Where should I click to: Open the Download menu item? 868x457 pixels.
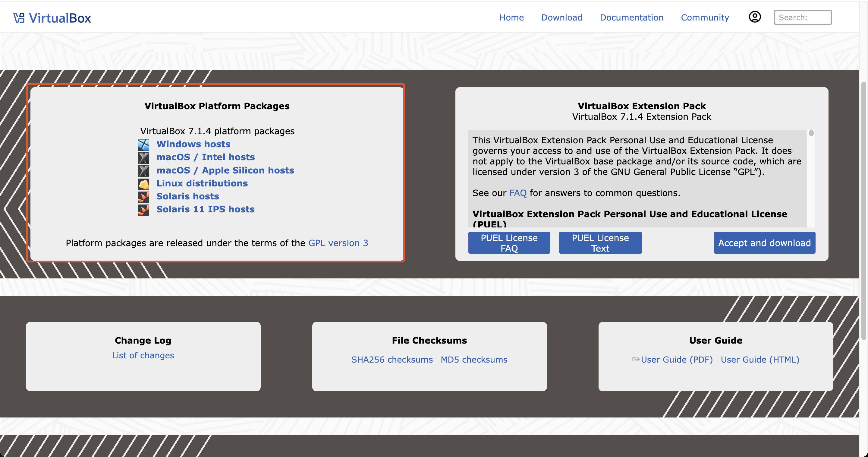click(x=562, y=17)
